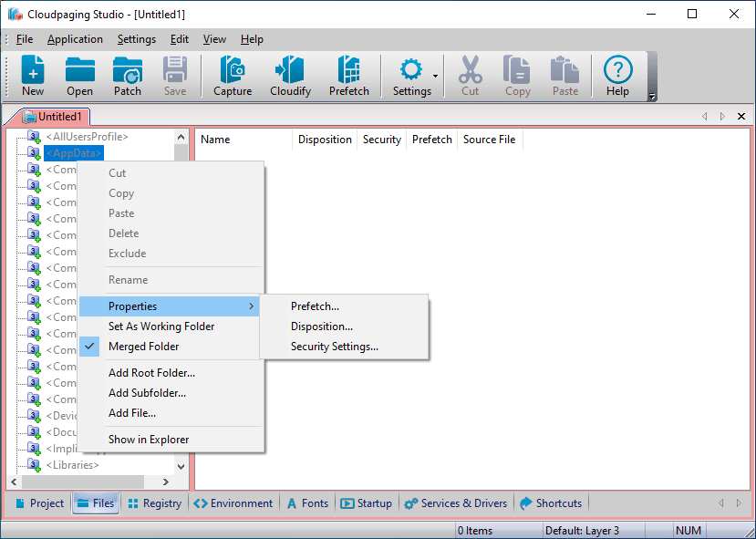Click Delete in the context menu

[x=171, y=233]
